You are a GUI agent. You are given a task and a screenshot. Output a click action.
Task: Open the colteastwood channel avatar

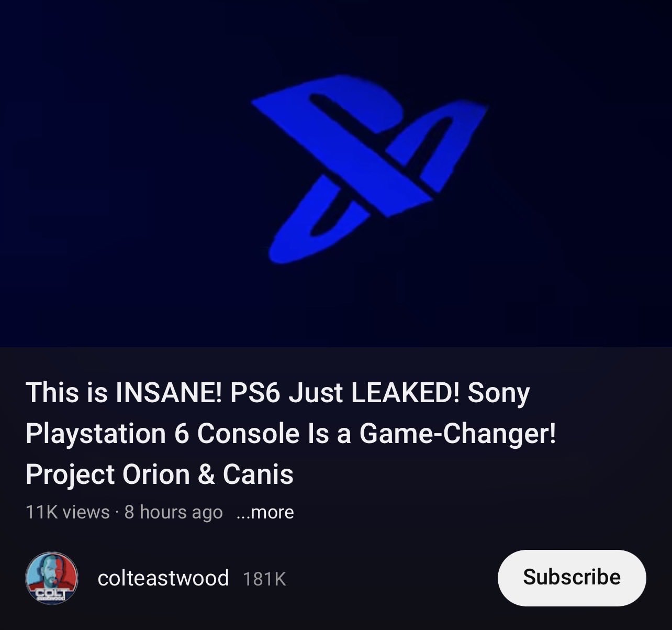52,578
